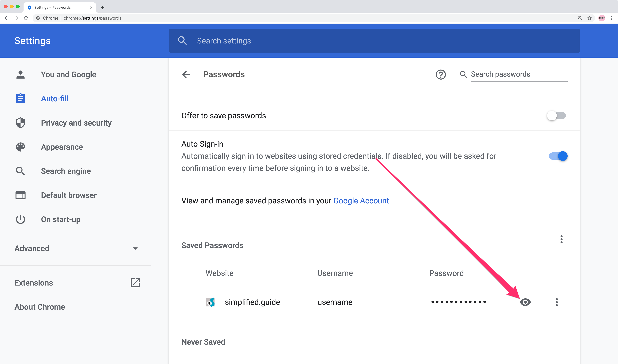Click the Never Saved heading
The height and width of the screenshot is (364, 618).
[x=203, y=342]
